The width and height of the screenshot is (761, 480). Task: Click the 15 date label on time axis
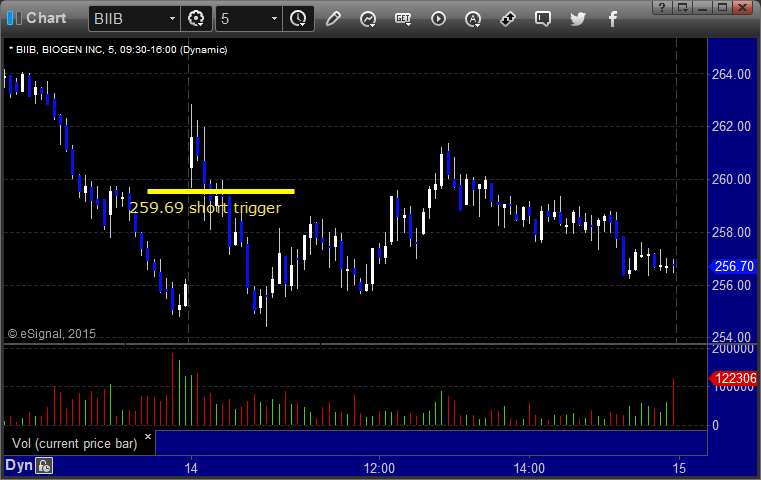pos(679,468)
